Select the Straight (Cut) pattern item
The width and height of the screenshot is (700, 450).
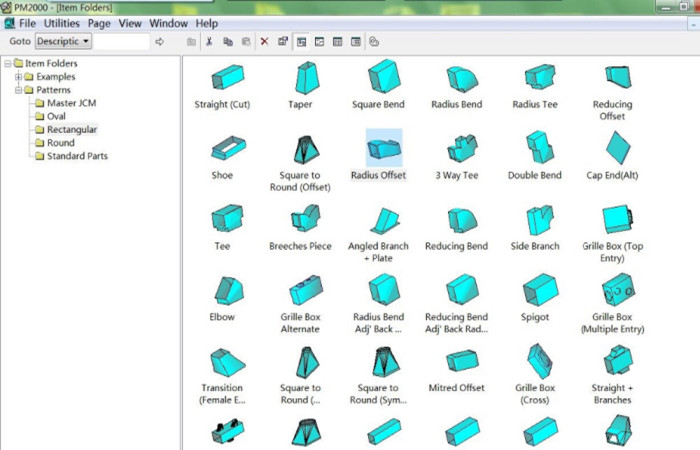pos(222,86)
